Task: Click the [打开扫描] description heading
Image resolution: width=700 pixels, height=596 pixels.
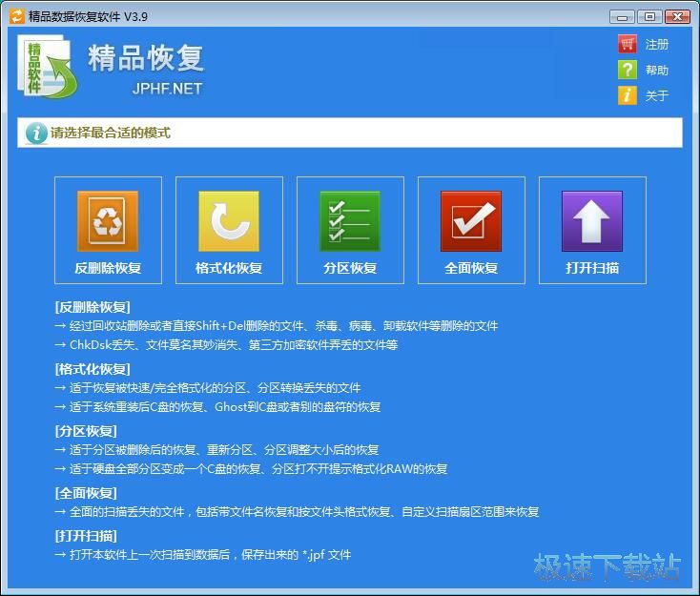Action: coord(86,536)
